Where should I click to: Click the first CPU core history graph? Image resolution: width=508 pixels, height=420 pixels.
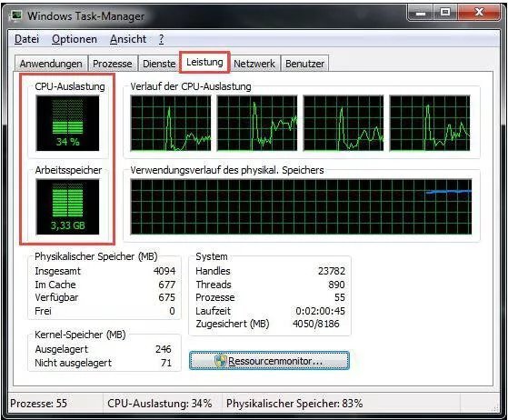pos(171,123)
